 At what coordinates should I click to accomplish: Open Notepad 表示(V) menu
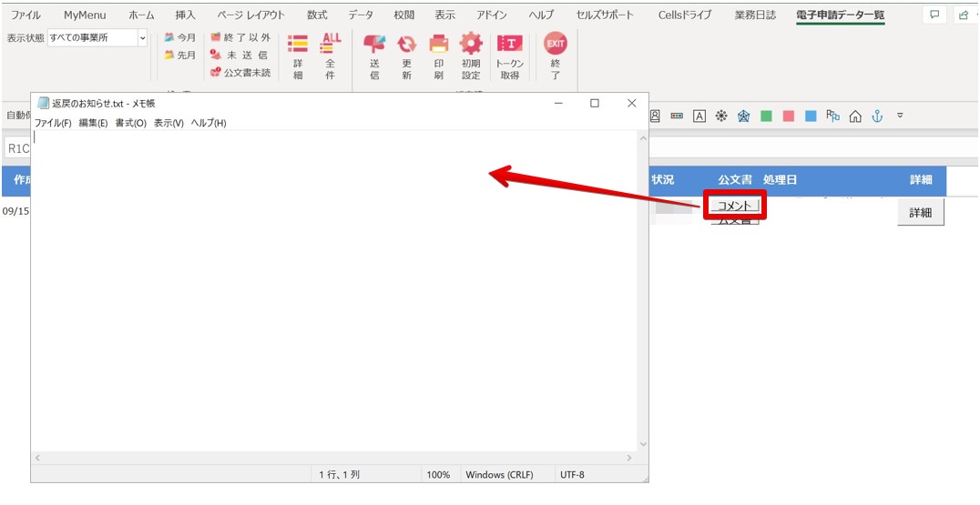pos(168,123)
